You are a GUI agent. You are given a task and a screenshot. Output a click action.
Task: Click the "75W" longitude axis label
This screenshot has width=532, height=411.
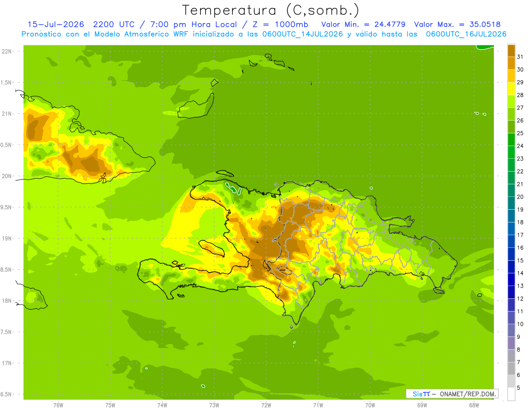tap(110, 405)
